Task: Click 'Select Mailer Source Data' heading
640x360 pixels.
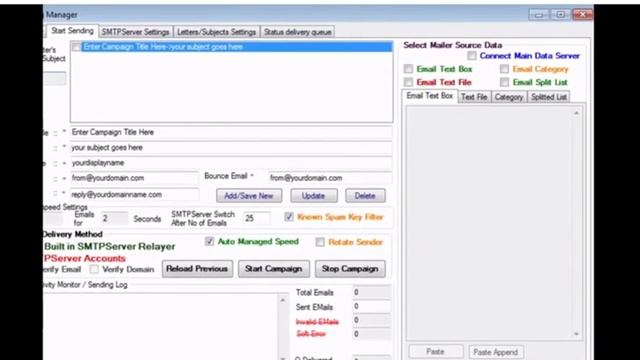Action: pyautogui.click(x=453, y=45)
